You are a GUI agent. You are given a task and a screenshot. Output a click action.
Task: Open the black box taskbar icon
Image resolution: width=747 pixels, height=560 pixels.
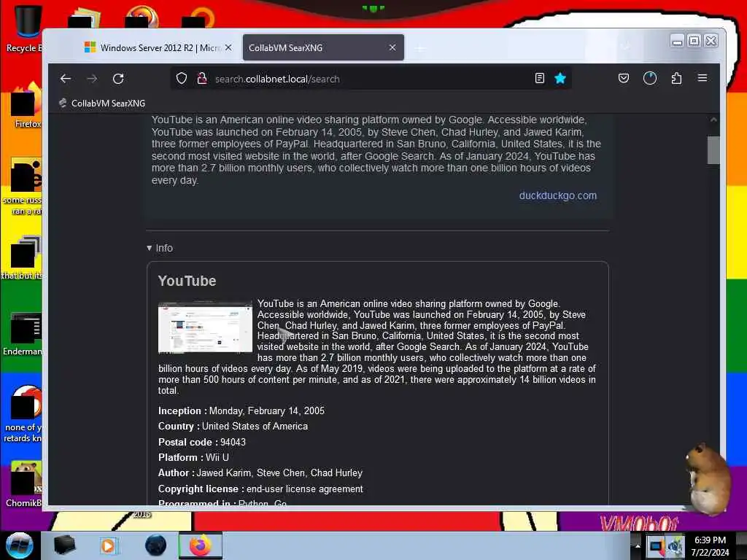click(x=64, y=545)
